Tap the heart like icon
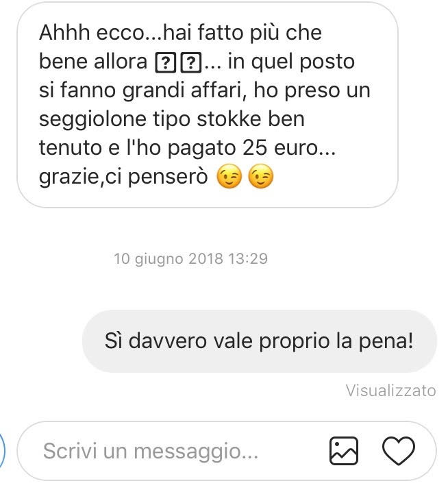 tap(399, 451)
